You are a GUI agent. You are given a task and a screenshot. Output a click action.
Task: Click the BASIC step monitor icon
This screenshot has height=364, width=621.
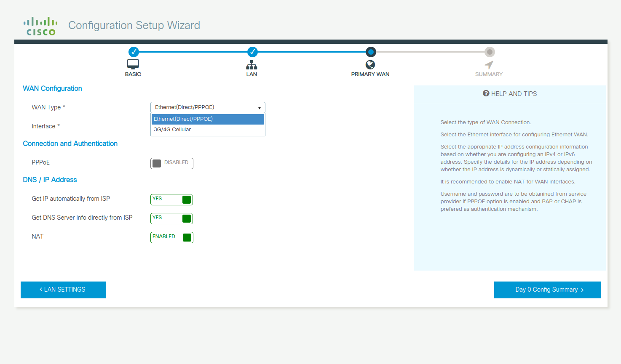pyautogui.click(x=133, y=64)
